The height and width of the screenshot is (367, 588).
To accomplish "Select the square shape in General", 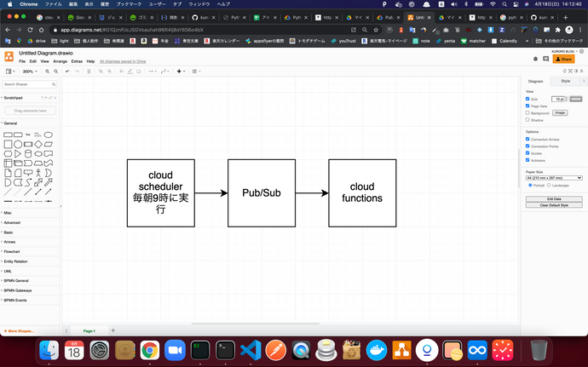I will [x=8, y=144].
